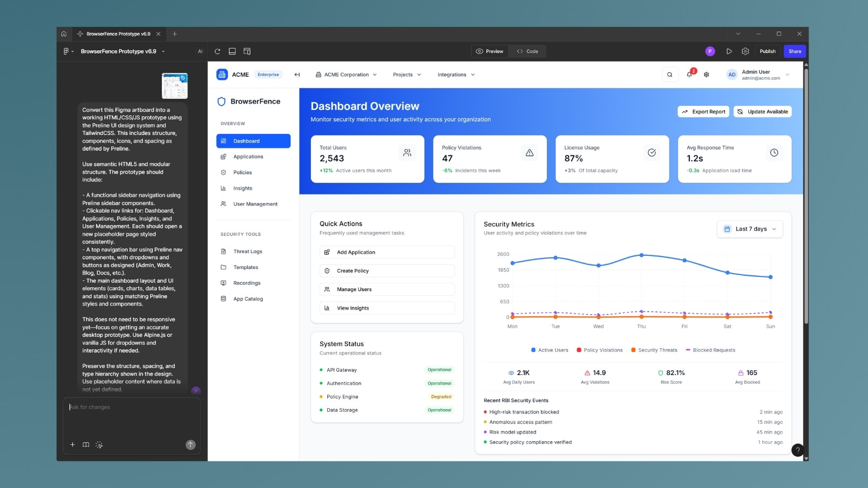Viewport: 868px width, 488px height.
Task: Click the Share button
Action: coord(795,51)
